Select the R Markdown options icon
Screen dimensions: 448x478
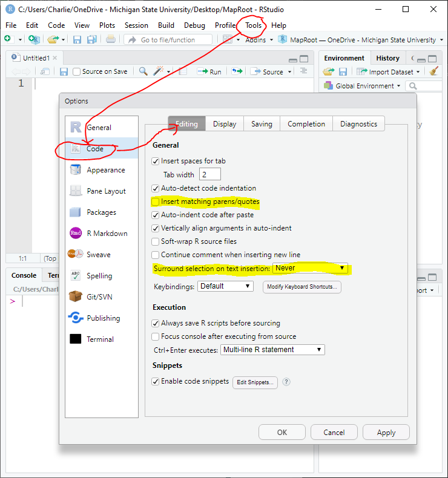76,234
